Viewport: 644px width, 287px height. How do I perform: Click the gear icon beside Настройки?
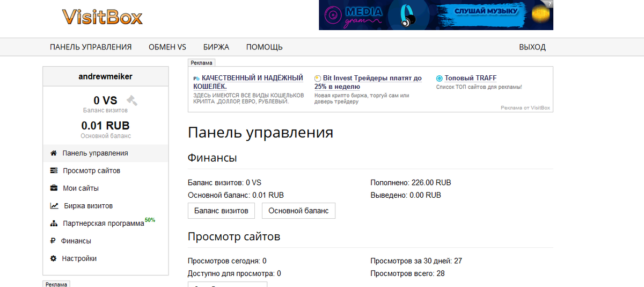coord(53,259)
